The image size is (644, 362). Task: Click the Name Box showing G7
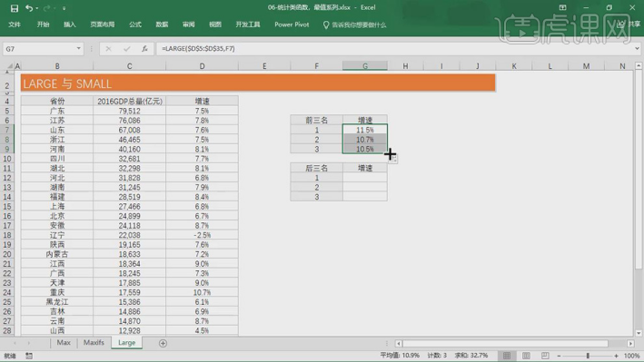tap(39, 49)
